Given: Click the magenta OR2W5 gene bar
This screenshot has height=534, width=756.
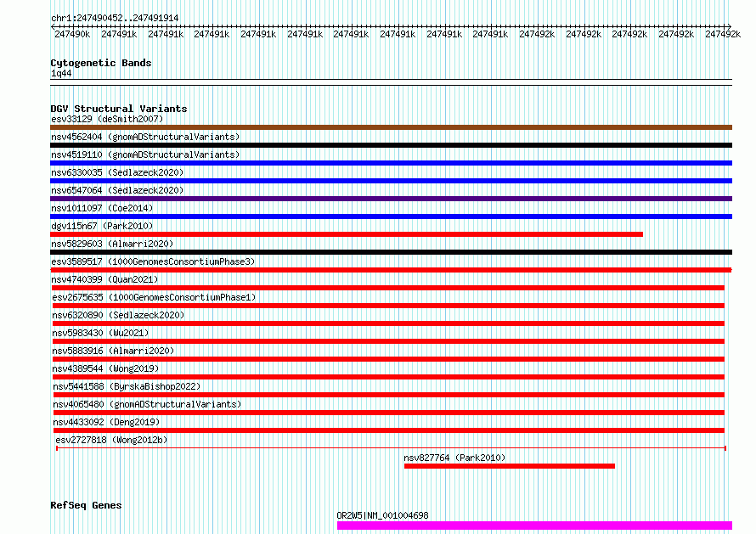Looking at the screenshot, I should [534, 526].
